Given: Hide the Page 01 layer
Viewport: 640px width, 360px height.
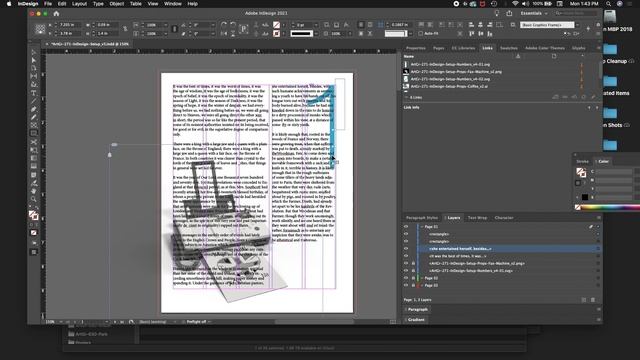Looking at the screenshot, I should (406, 227).
